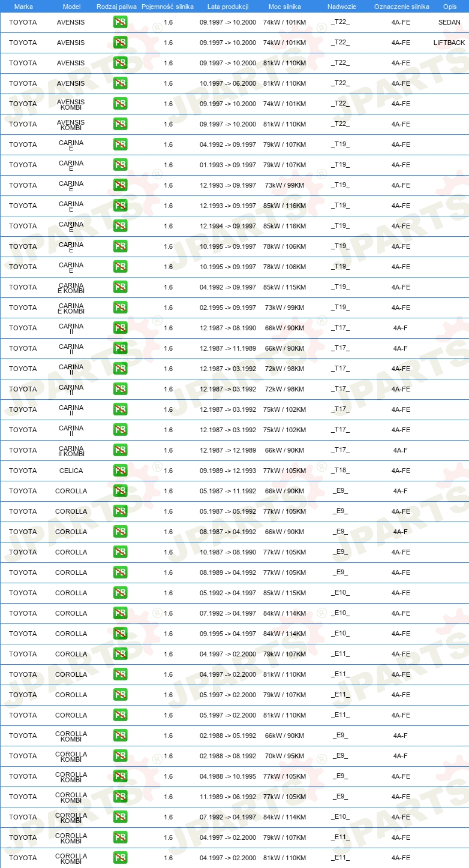This screenshot has width=469, height=868.
Task: Select the 01.1993 -> 09.1997 production years cell
Action: [228, 165]
